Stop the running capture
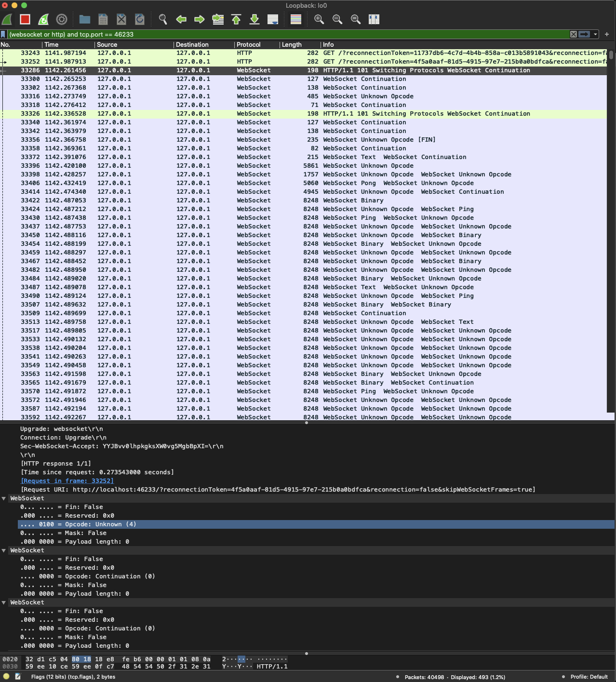 pyautogui.click(x=25, y=20)
